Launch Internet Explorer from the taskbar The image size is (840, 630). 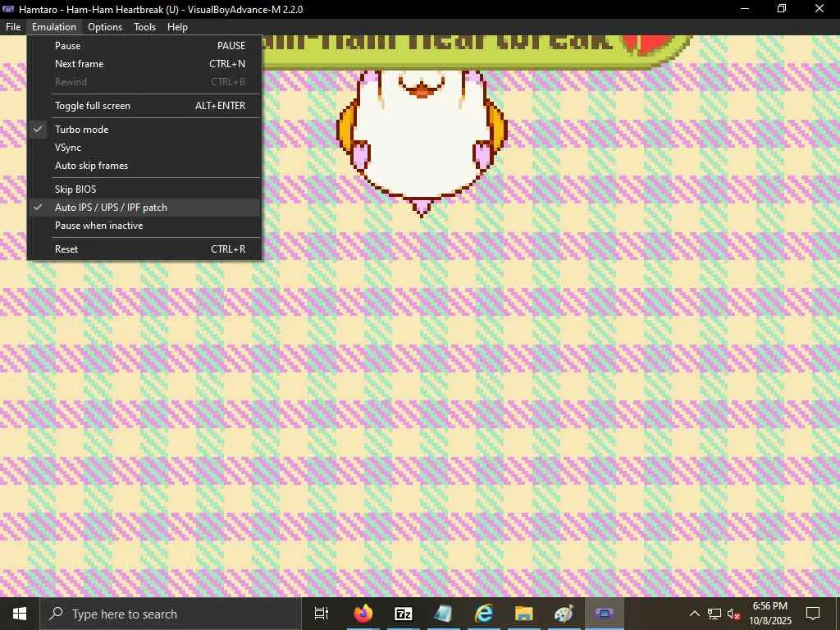(x=484, y=614)
